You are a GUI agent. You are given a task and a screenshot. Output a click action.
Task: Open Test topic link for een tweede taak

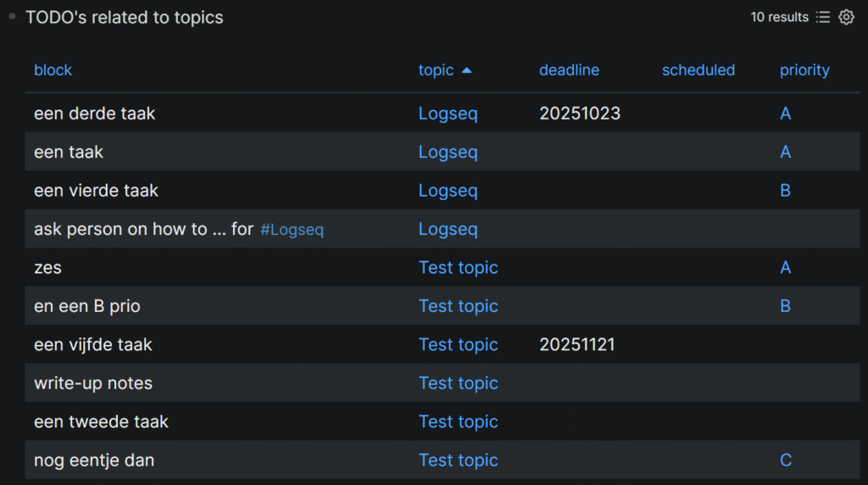[x=458, y=422]
